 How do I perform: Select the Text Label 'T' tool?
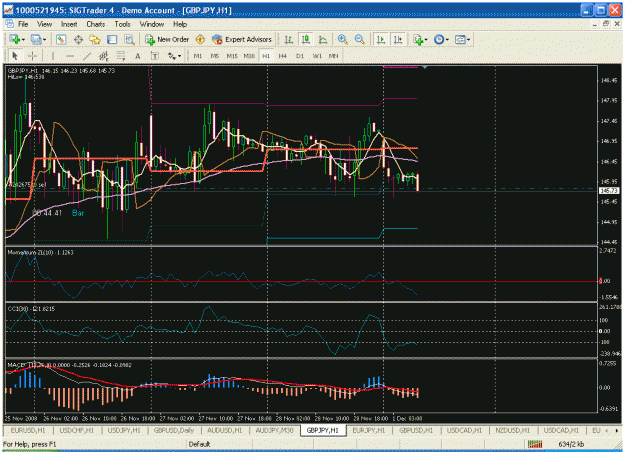[155, 56]
